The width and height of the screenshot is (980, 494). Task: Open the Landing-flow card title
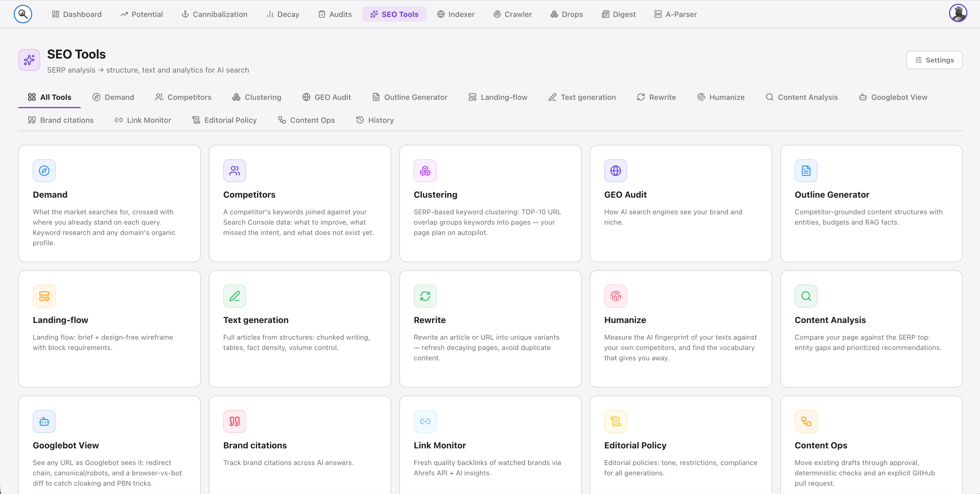[x=60, y=320]
